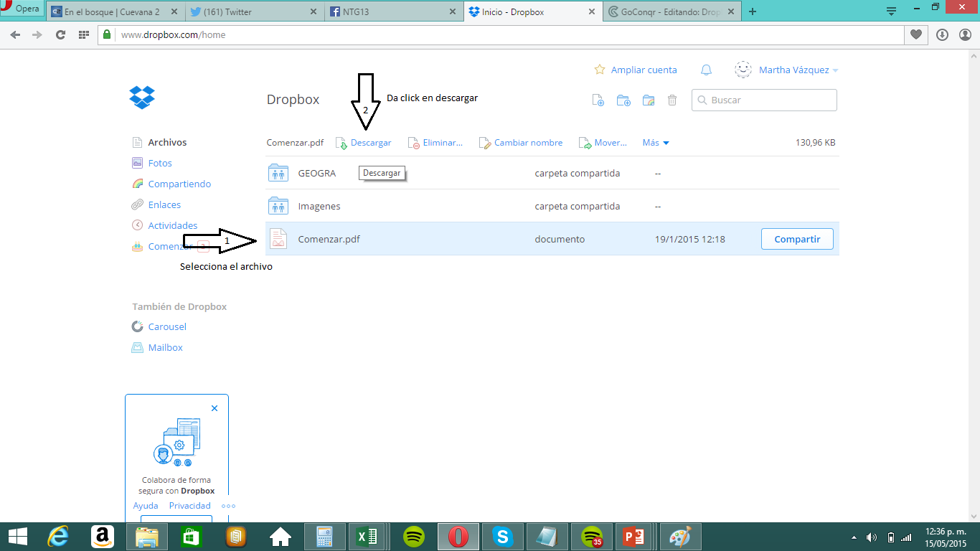980x551 pixels.
Task: Reload the current page
Action: tap(60, 34)
